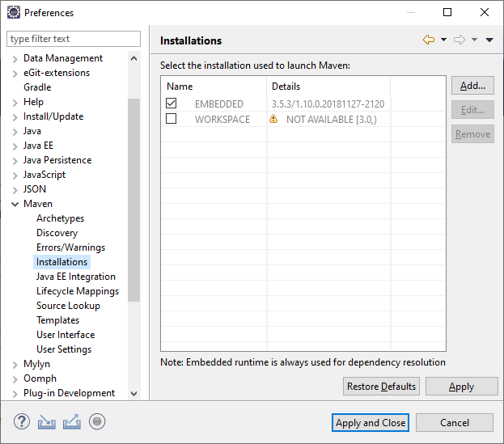Click Apply and Close
Screen dimensions: 504x444
click(x=371, y=422)
